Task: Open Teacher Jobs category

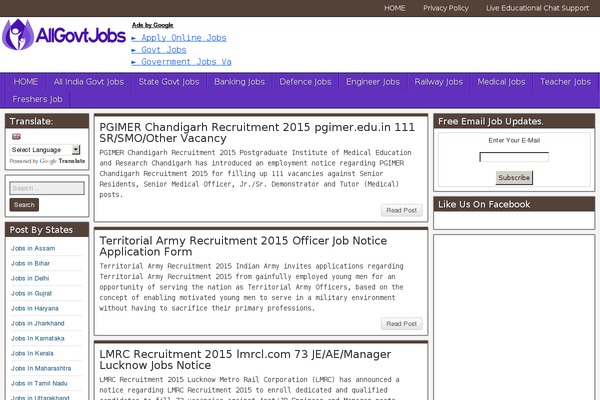Action: pyautogui.click(x=565, y=82)
